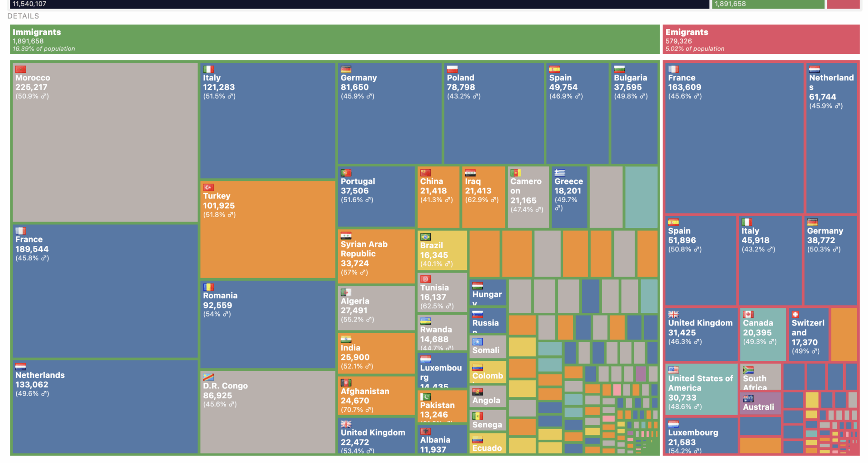868x463 pixels.
Task: Select the green Immigrants header banner
Action: click(x=335, y=39)
